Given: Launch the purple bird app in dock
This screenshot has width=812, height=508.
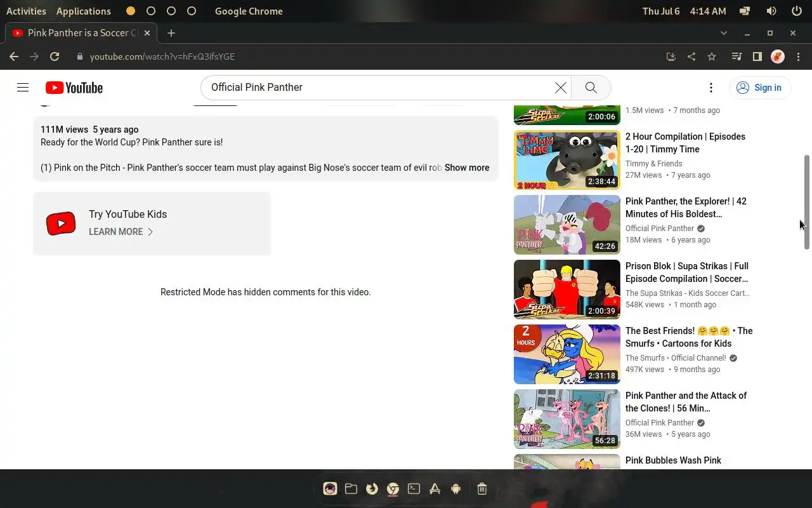Looking at the screenshot, I should [330, 488].
